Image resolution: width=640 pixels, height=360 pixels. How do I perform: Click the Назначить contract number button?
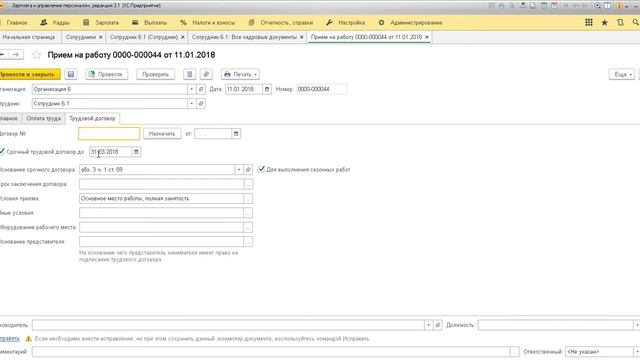point(162,133)
